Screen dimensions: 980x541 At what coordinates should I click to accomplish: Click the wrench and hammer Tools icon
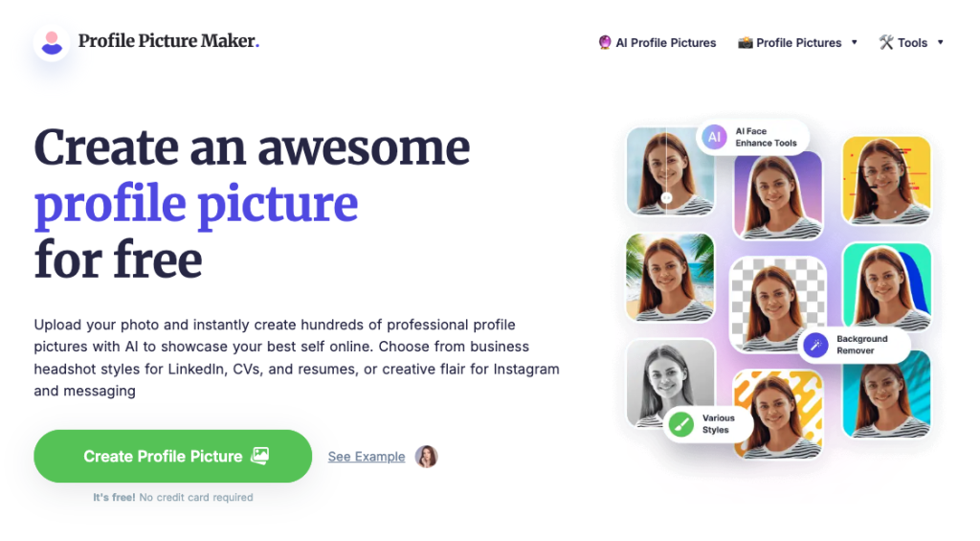[886, 42]
